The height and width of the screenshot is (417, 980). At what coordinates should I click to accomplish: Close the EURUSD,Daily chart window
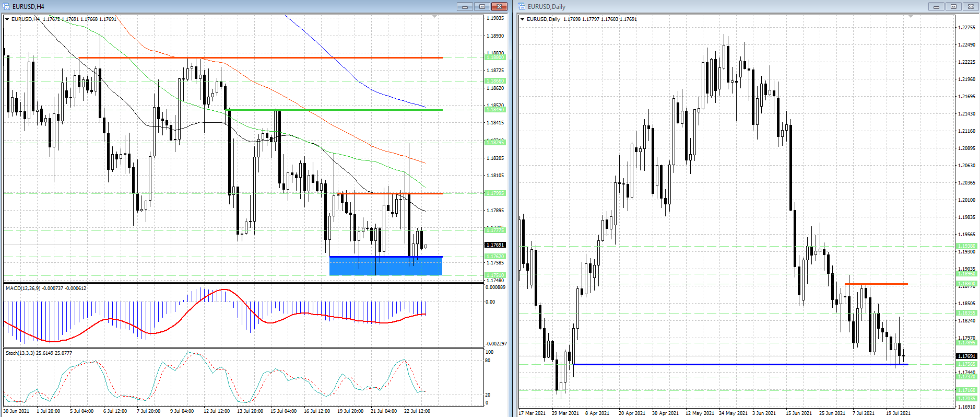971,7
